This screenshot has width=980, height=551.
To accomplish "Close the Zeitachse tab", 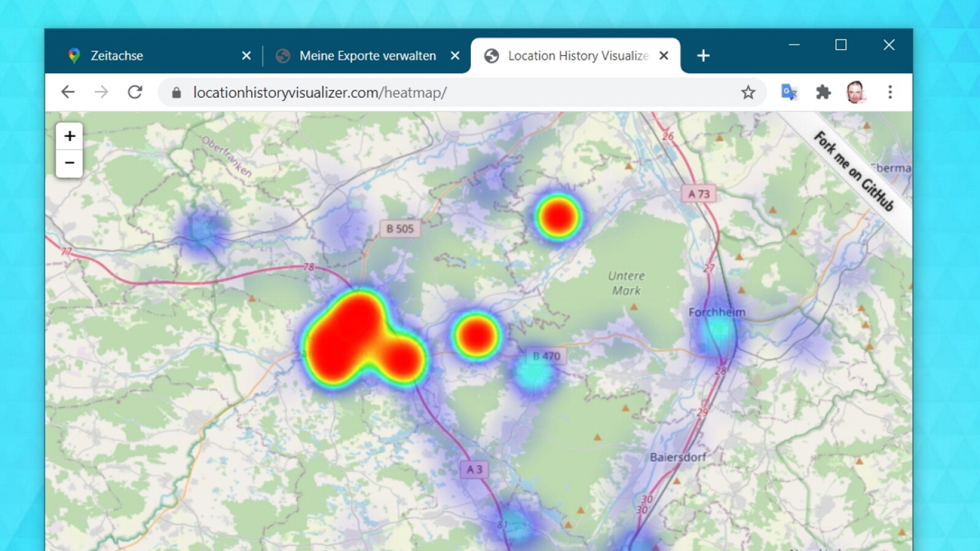I will point(246,55).
